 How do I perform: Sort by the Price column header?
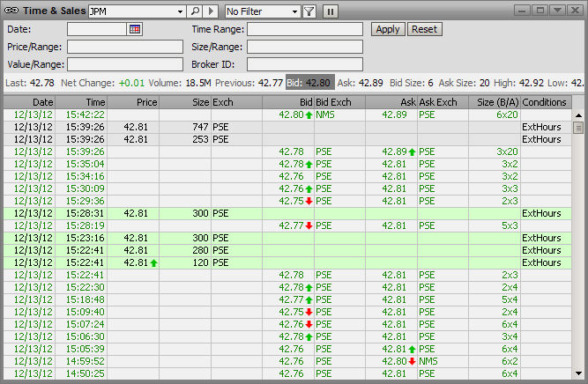tap(133, 102)
